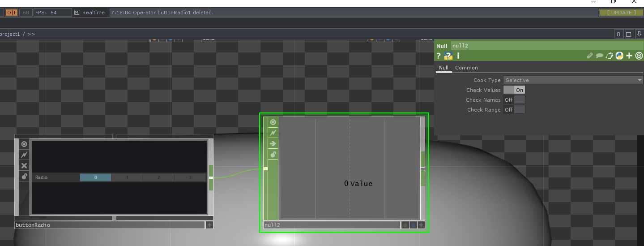Screen dimensions: 644x246
Task: Click the Cook Type dropdown arrow
Action: tap(640, 80)
